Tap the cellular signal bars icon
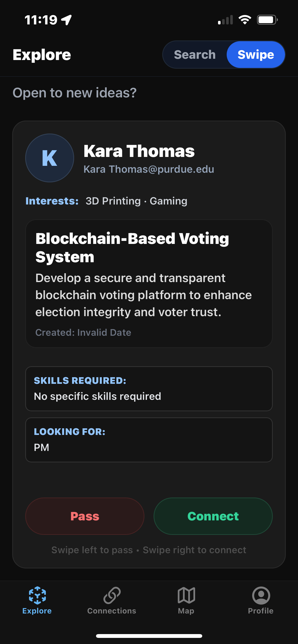Image resolution: width=298 pixels, height=644 pixels. pos(225,20)
